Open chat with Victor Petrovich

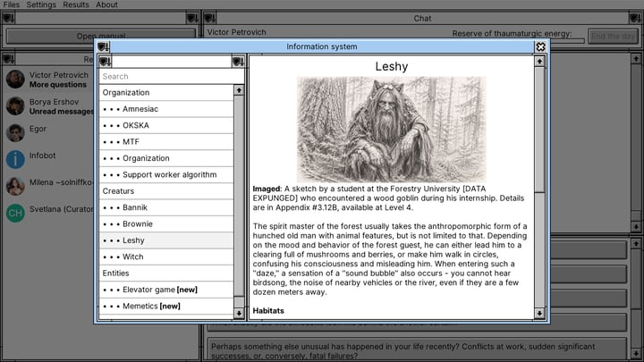[x=50, y=80]
